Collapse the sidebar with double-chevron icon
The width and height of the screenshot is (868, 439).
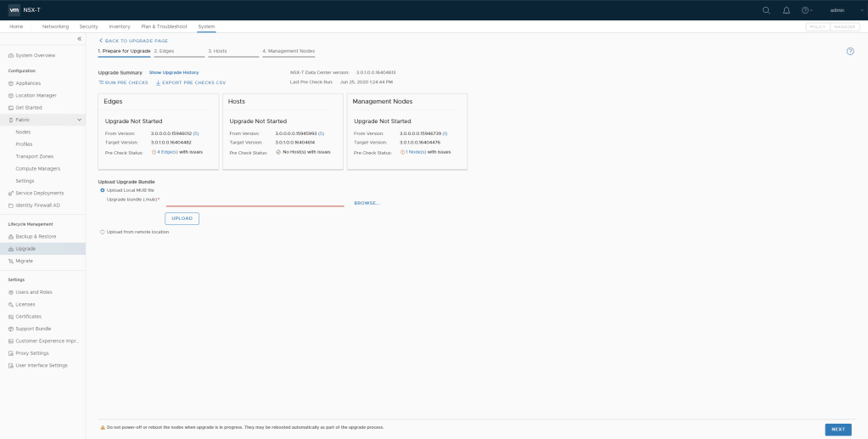[80, 39]
